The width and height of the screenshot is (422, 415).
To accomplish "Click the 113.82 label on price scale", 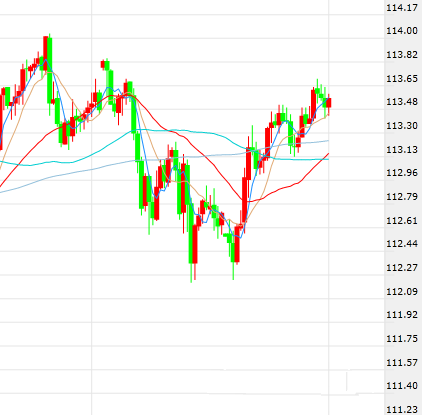I will tap(402, 55).
